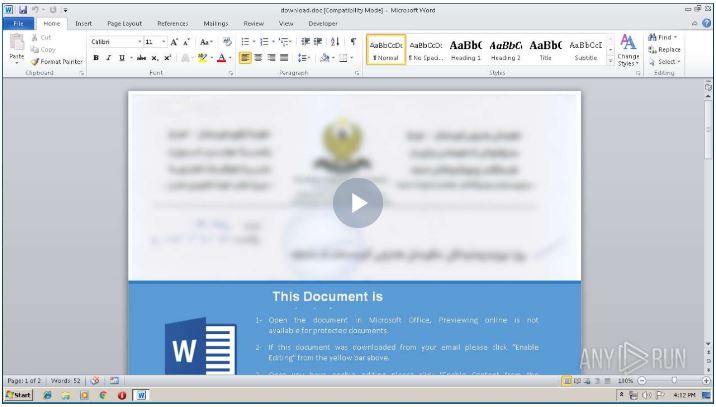The height and width of the screenshot is (407, 716).
Task: Click the Words: 52 count in status bar
Action: pos(66,381)
